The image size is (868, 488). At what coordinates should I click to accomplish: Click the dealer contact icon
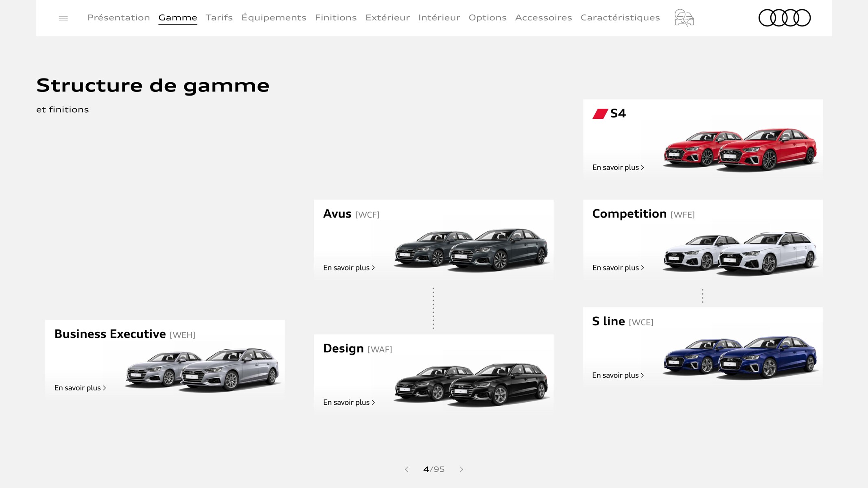[684, 18]
